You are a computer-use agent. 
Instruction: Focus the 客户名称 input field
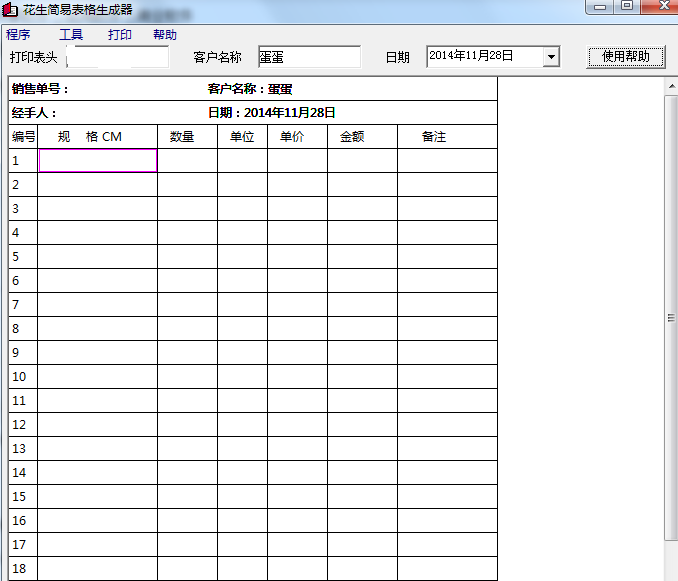coord(309,57)
